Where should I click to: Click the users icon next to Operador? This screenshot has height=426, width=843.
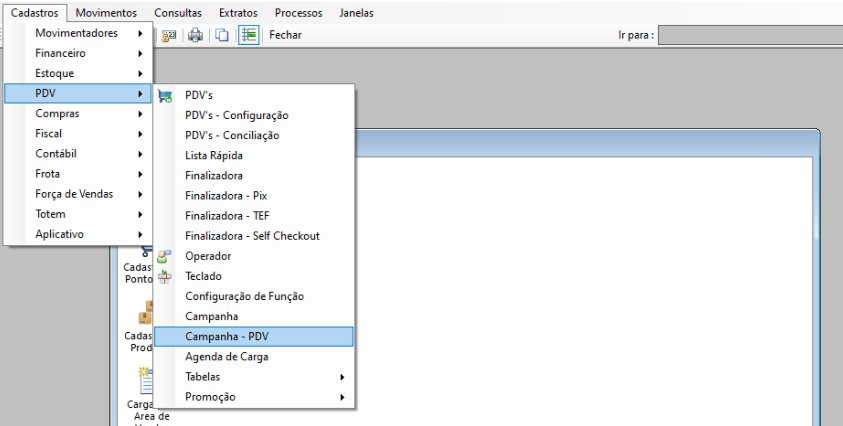(165, 256)
